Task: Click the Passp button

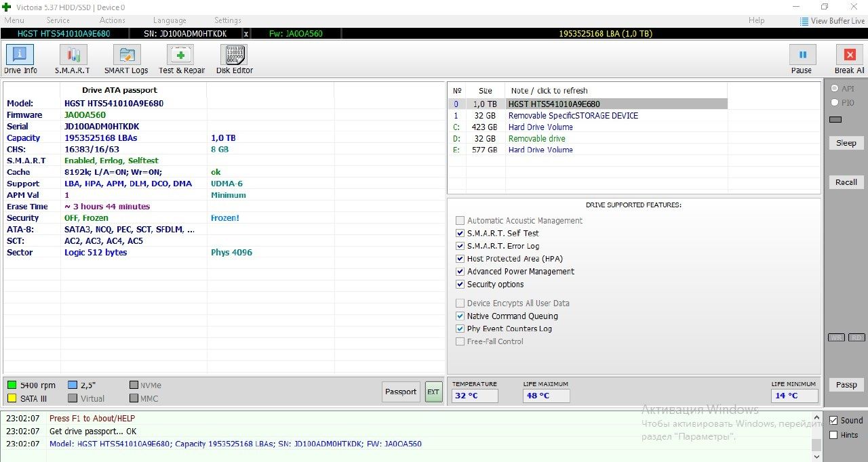Action: pos(846,385)
